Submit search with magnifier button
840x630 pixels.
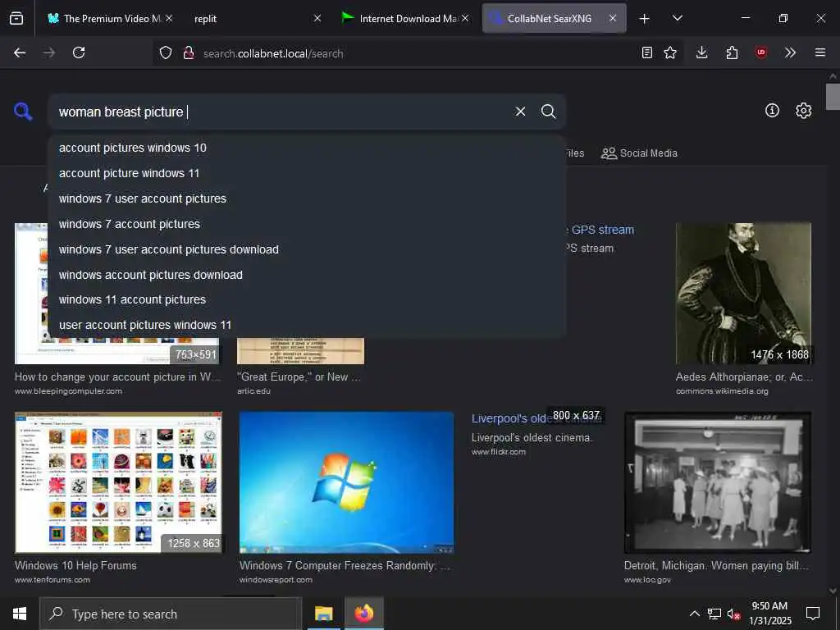pyautogui.click(x=548, y=112)
